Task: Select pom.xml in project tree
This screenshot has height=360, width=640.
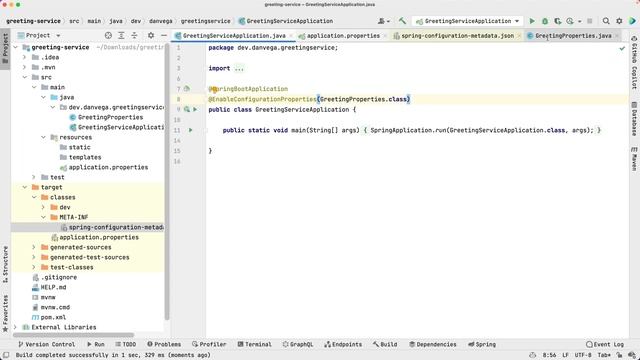Action: point(53,317)
